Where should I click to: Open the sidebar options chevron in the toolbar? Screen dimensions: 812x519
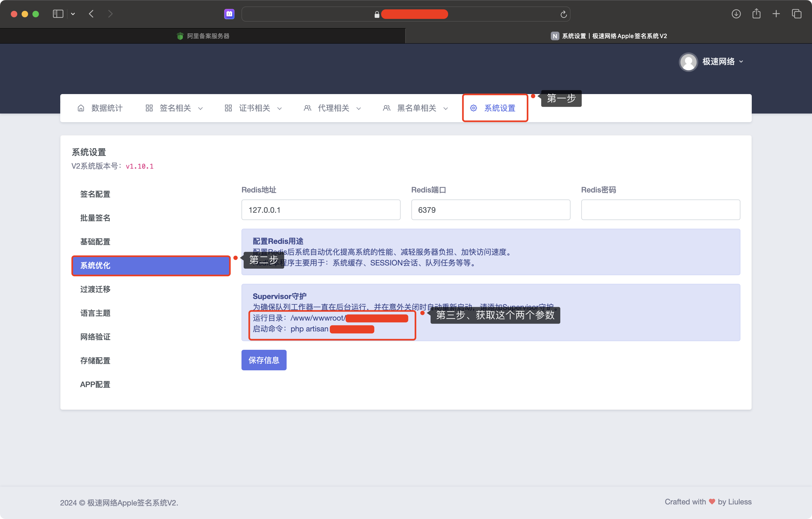click(x=73, y=14)
